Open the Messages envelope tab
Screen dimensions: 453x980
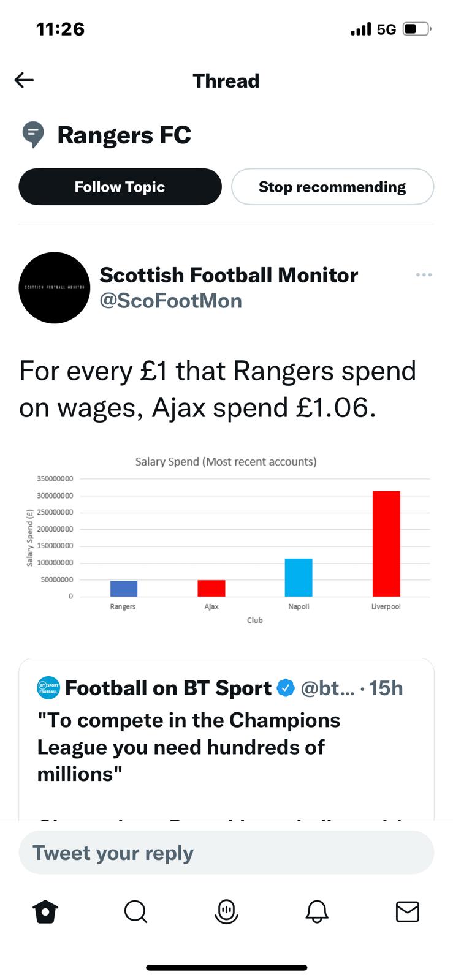408,912
